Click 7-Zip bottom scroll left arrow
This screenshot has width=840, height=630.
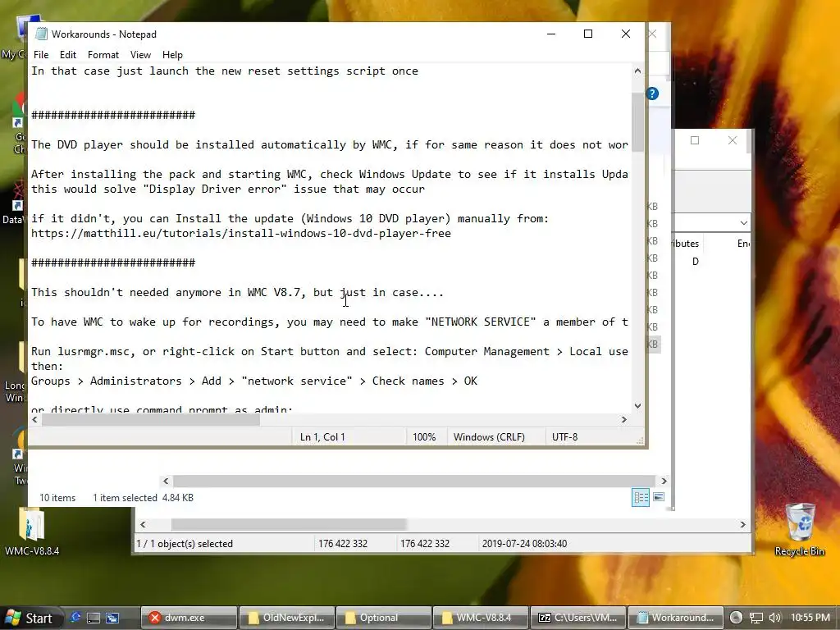click(143, 524)
